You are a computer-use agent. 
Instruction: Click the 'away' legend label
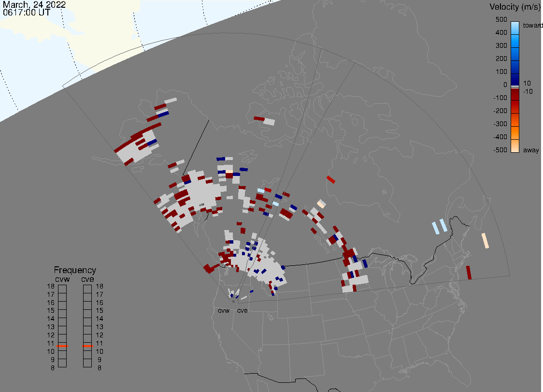coord(531,150)
